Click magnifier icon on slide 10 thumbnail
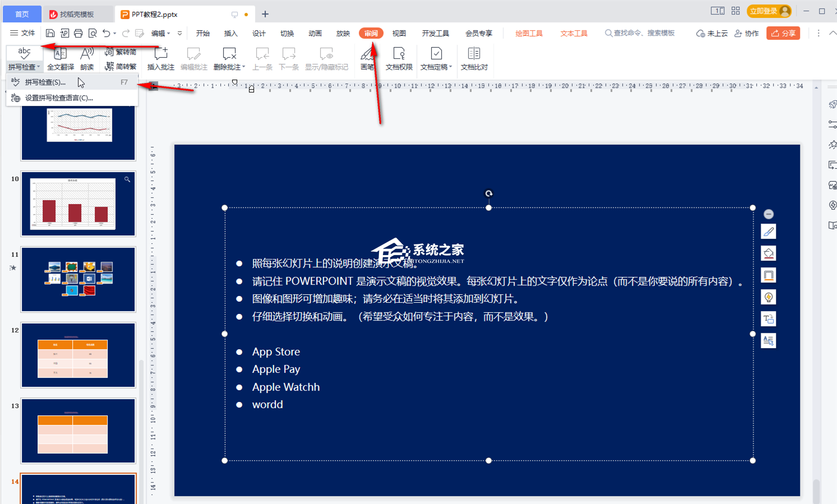Viewport: 837px width, 504px height. [x=127, y=179]
